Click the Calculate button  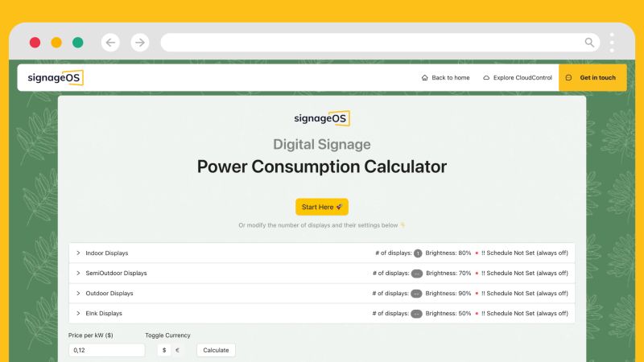pyautogui.click(x=216, y=350)
